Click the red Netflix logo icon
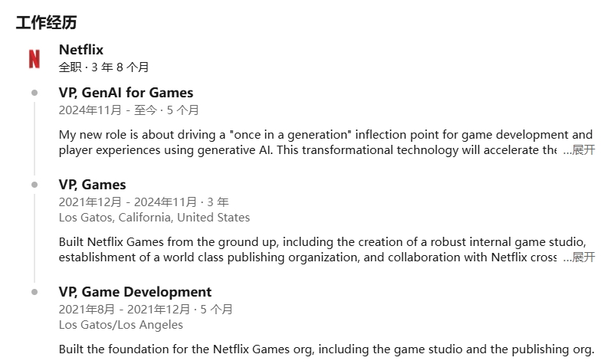The image size is (611, 364). [x=34, y=59]
